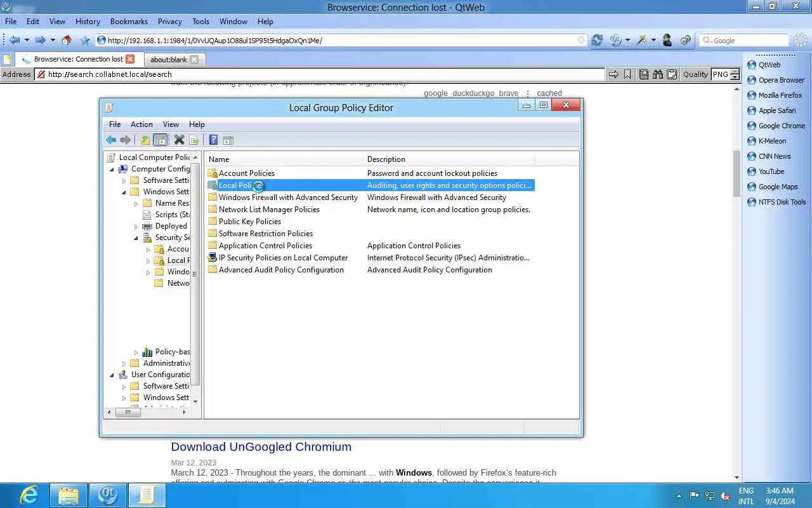Click the blue Back arrow in Group Policy Editor
Image resolution: width=812 pixels, height=508 pixels.
[111, 140]
